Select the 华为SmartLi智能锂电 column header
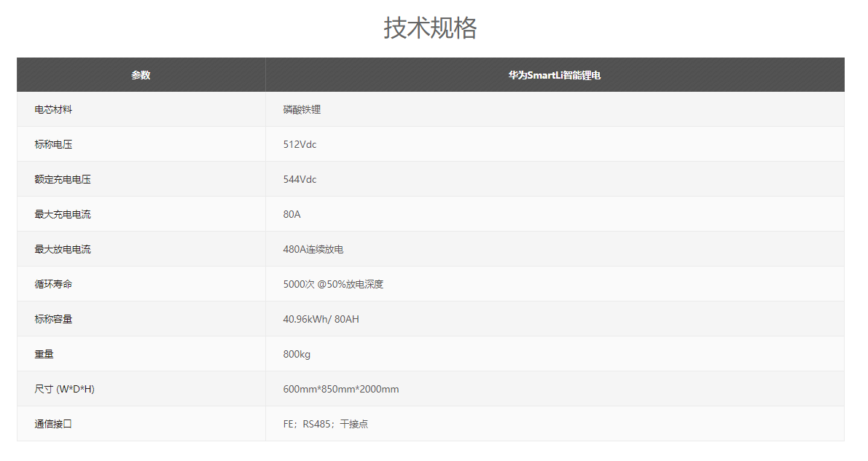Viewport: 868px width, 461px height. (555, 75)
